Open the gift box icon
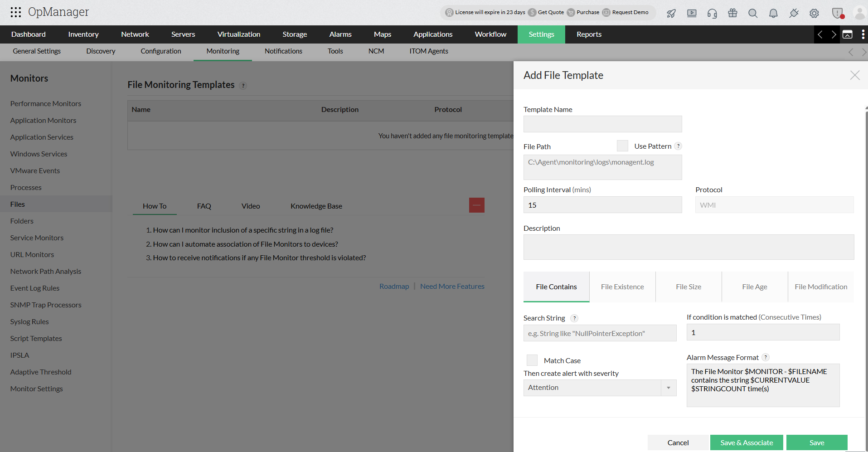Image resolution: width=868 pixels, height=452 pixels. (732, 13)
